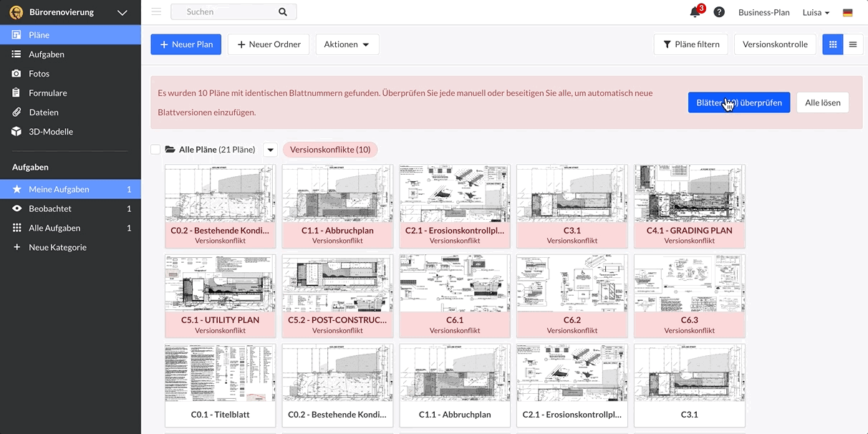This screenshot has width=868, height=434.
Task: Open Beobachtet task list
Action: point(70,208)
